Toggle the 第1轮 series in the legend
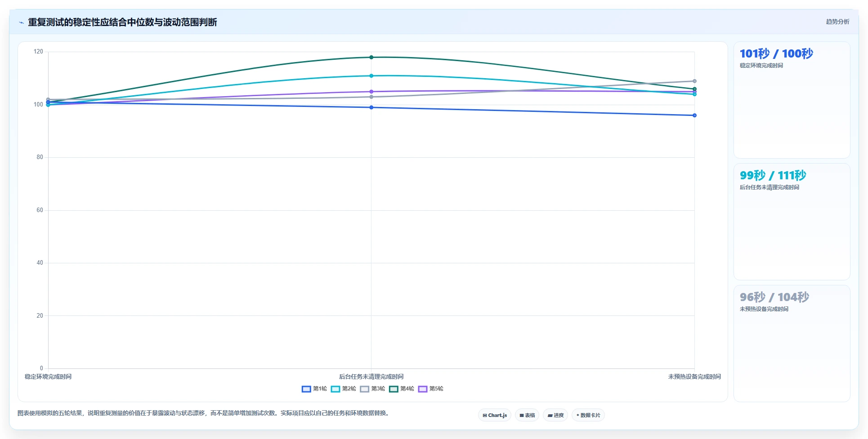Viewport: 868px width, 439px height. 314,389
